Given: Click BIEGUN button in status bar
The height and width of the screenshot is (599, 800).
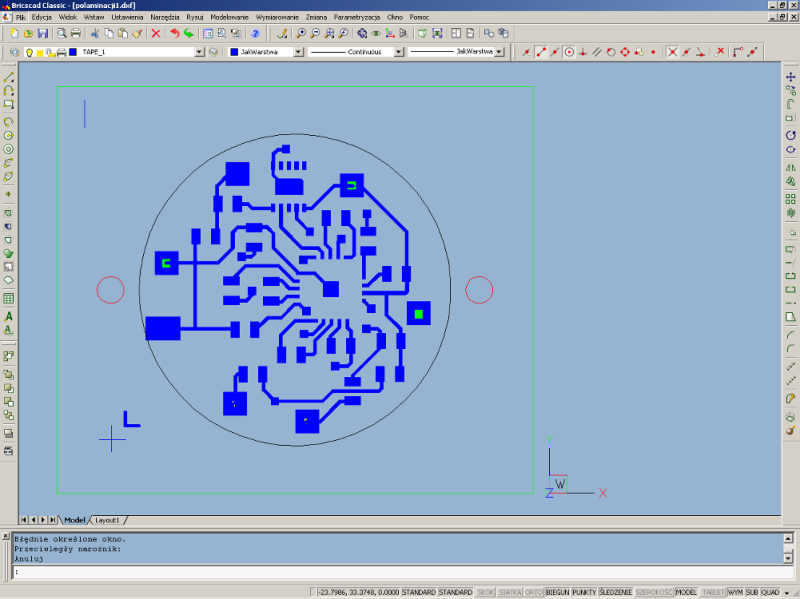Looking at the screenshot, I should [557, 592].
